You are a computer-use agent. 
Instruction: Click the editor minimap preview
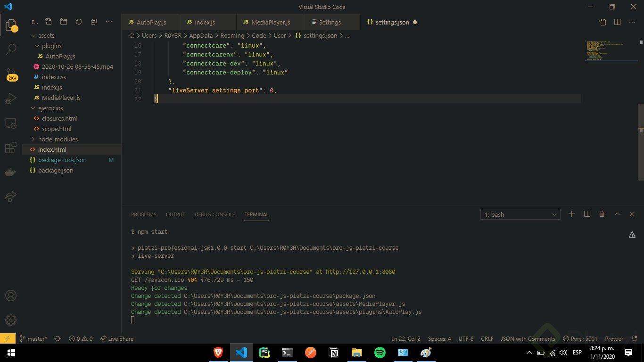pos(611,51)
